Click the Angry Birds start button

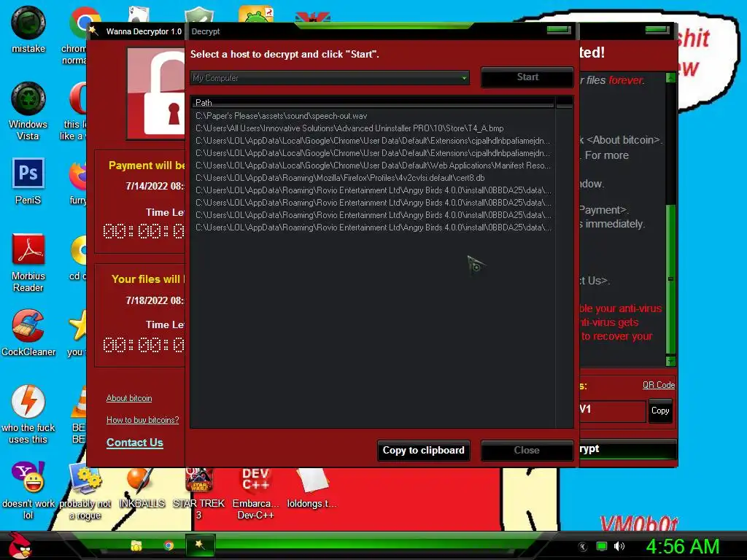20,545
